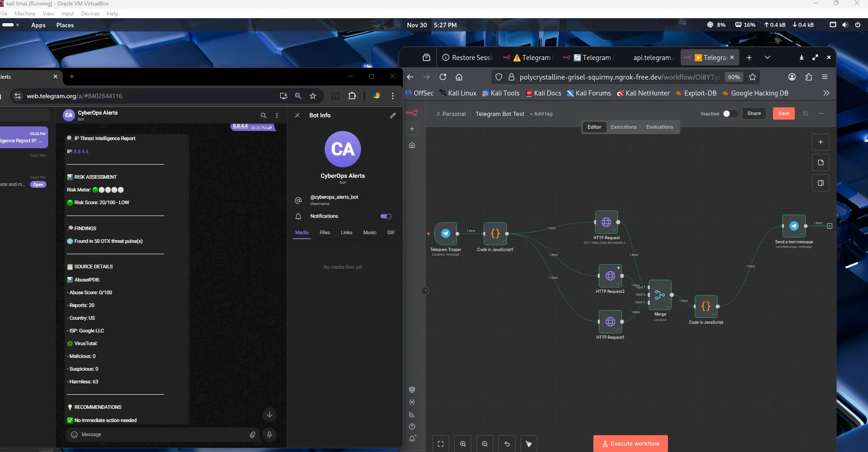Open the chat three-dot menu beside search

[277, 116]
